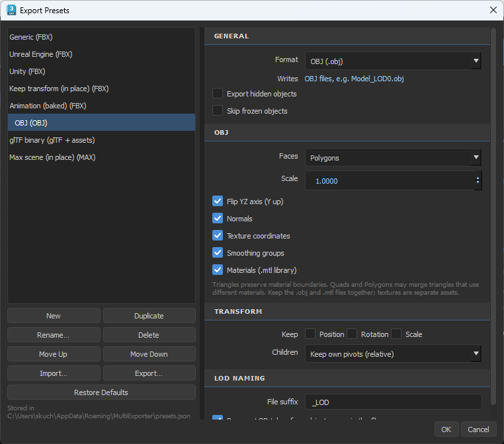Image resolution: width=504 pixels, height=444 pixels.
Task: Select the Generic (FBX) preset
Action: point(101,37)
